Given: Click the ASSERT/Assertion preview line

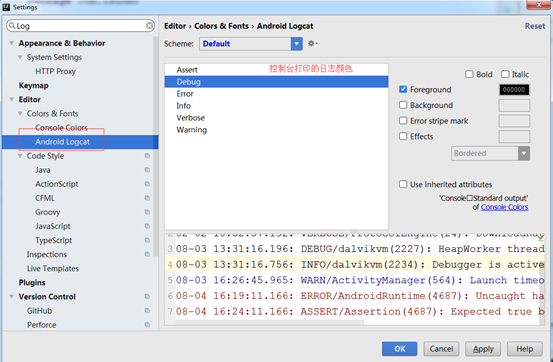Looking at the screenshot, I should coord(360,312).
